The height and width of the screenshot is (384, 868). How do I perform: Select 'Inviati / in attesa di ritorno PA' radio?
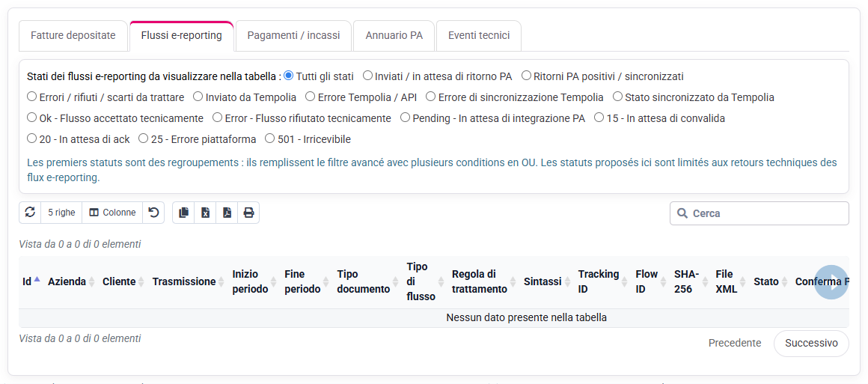click(x=367, y=76)
